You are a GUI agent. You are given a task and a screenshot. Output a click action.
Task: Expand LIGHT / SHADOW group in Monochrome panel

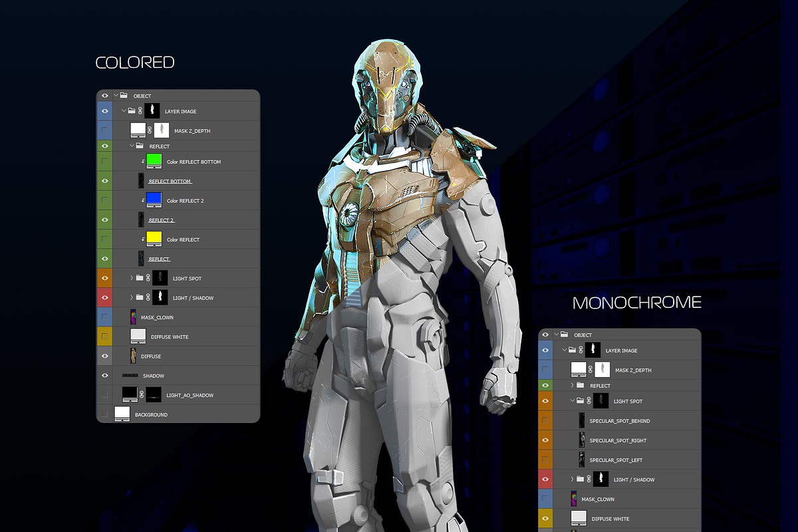click(x=572, y=479)
